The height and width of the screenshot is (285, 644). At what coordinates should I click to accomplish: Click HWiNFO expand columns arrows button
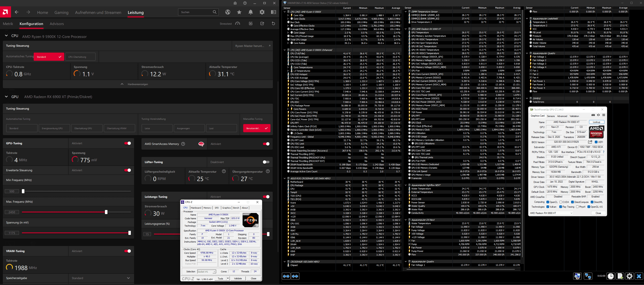[286, 276]
